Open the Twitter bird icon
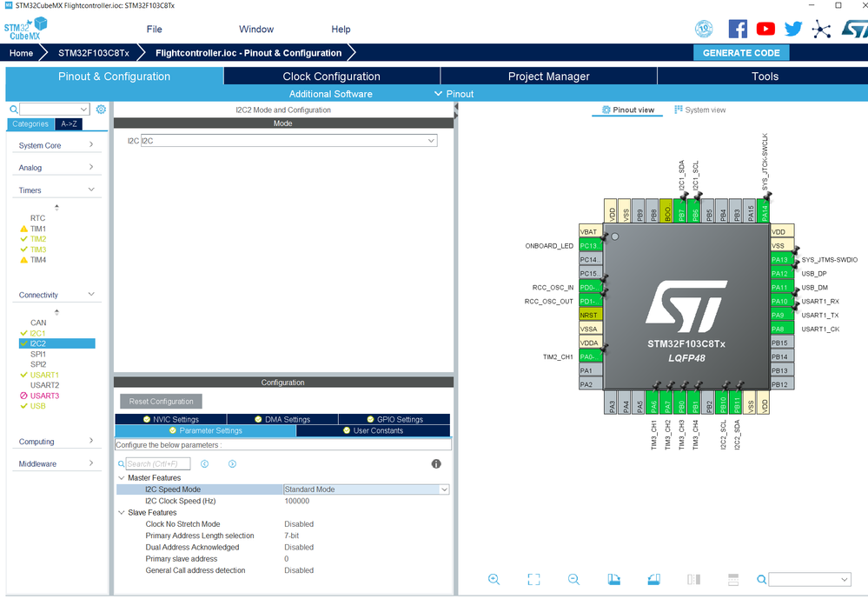The width and height of the screenshot is (868, 599). pyautogui.click(x=792, y=29)
